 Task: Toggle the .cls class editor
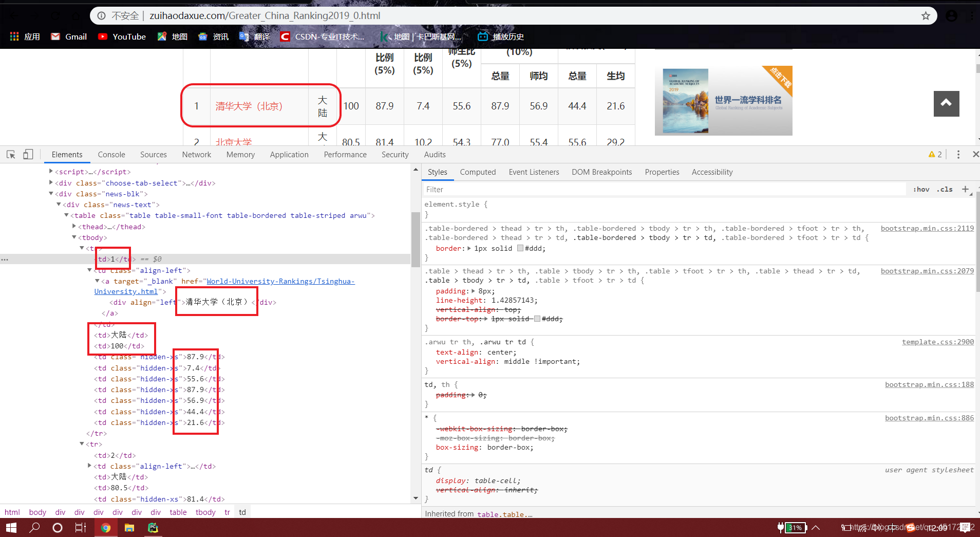(945, 189)
